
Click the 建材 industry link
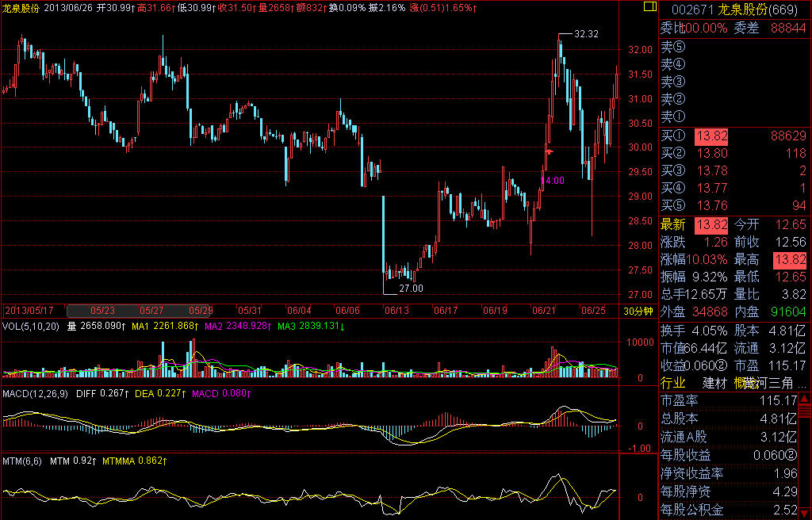click(x=714, y=383)
